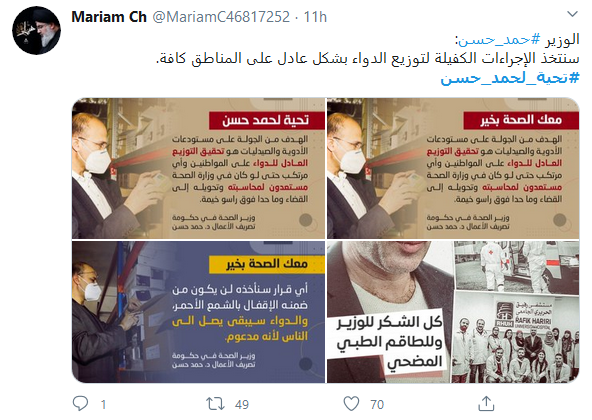This screenshot has width=592, height=420.
Task: Click the الوزير text before the hashtag
Action: click(x=562, y=39)
